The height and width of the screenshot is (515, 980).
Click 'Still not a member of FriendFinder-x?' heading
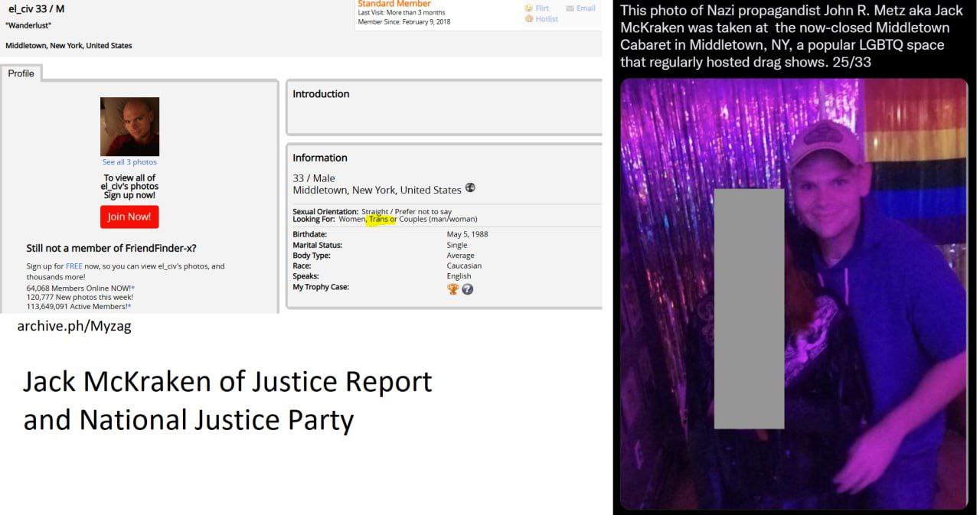click(x=111, y=248)
